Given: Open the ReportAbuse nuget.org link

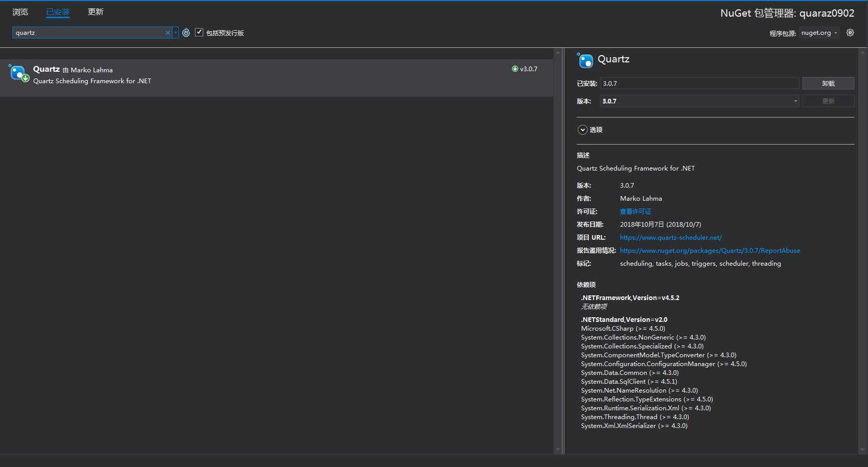Looking at the screenshot, I should (x=710, y=251).
